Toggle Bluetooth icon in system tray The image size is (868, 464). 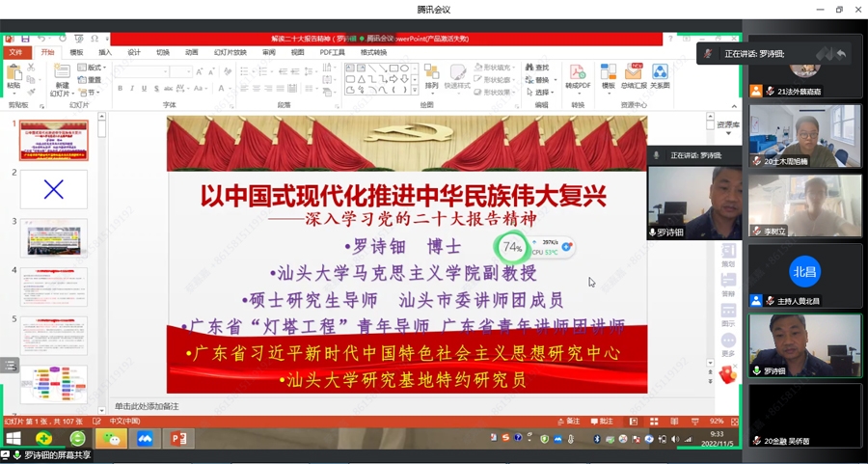tap(597, 439)
